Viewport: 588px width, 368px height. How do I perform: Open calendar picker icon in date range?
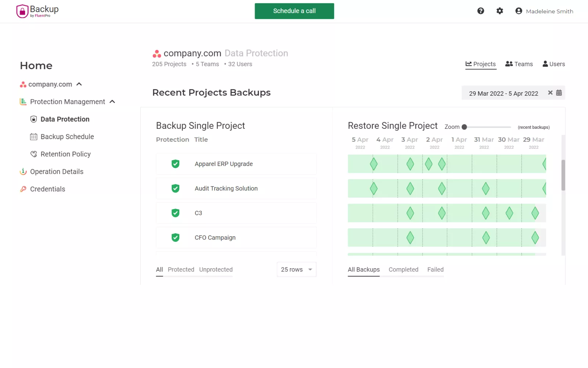pos(559,93)
